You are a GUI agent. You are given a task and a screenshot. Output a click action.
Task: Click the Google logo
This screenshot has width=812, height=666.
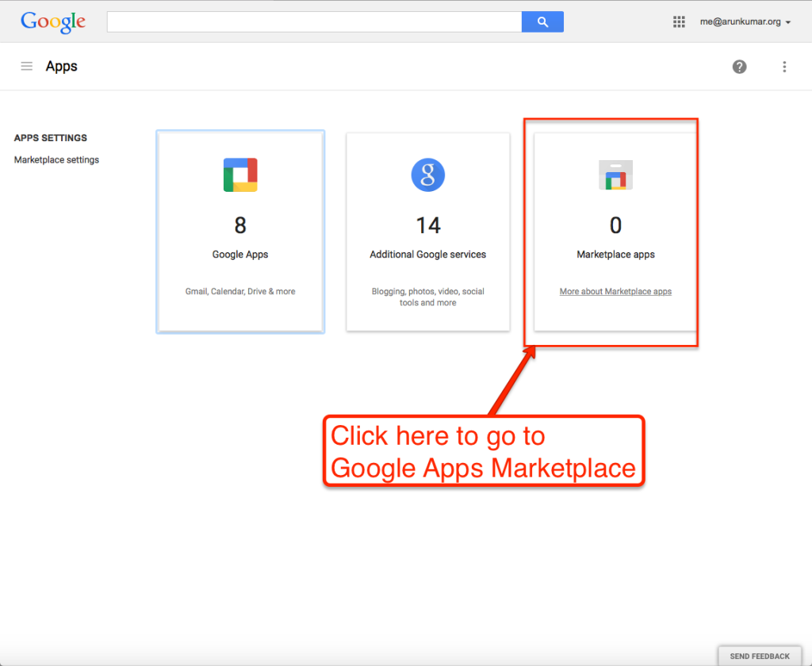click(x=53, y=22)
